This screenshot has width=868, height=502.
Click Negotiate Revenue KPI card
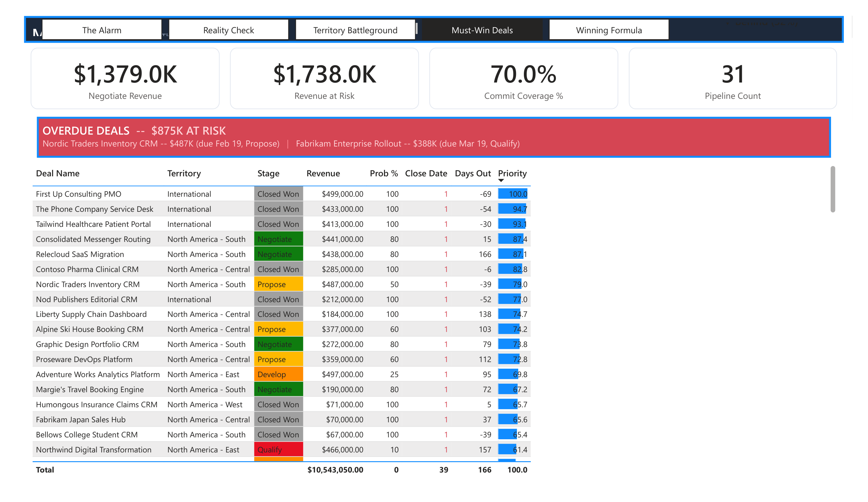[125, 78]
